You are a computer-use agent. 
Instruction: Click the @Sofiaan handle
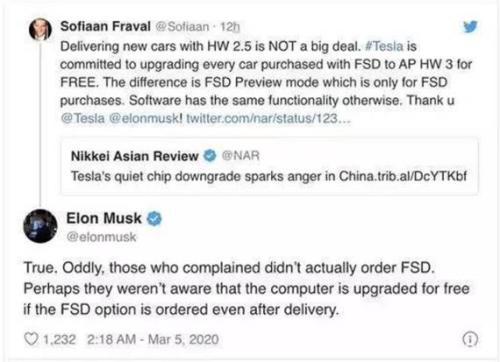pyautogui.click(x=182, y=26)
